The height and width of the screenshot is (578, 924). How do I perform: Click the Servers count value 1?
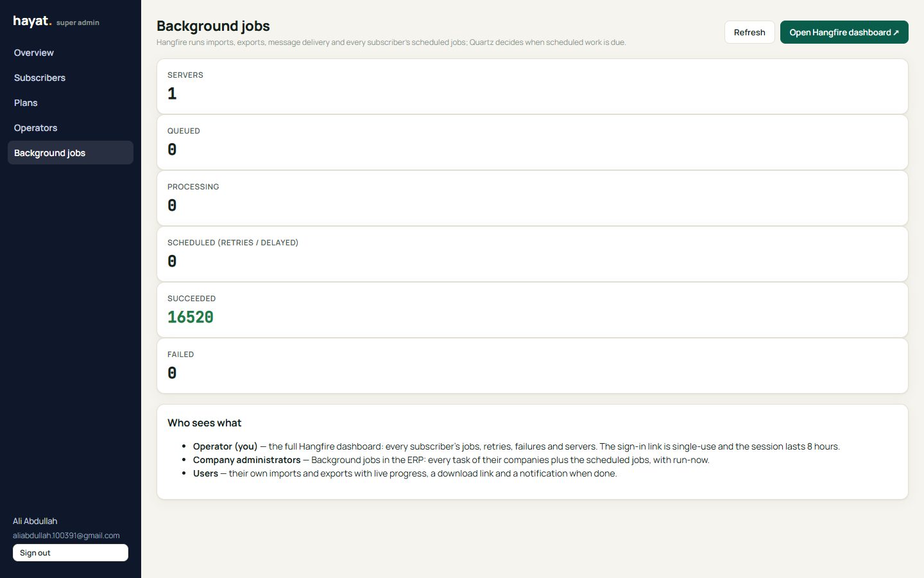pyautogui.click(x=172, y=94)
